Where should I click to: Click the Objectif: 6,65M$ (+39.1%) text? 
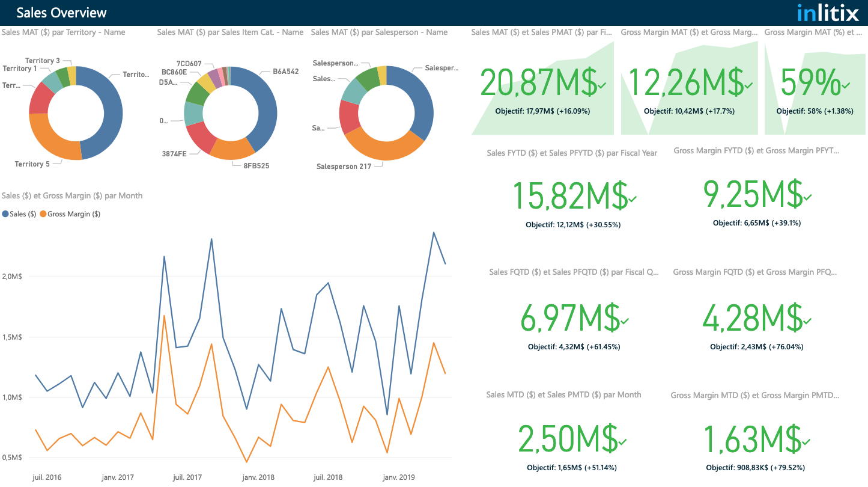(757, 223)
